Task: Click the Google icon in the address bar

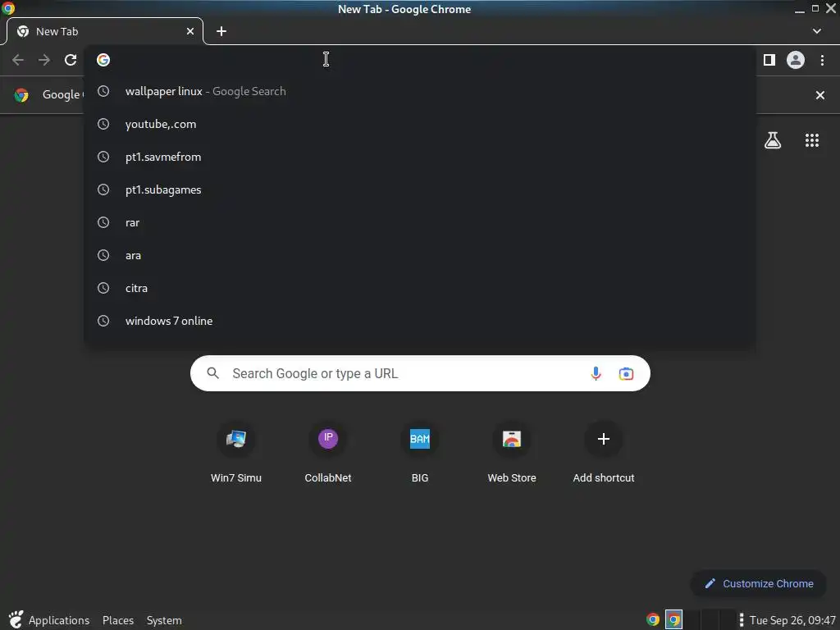Action: (103, 60)
